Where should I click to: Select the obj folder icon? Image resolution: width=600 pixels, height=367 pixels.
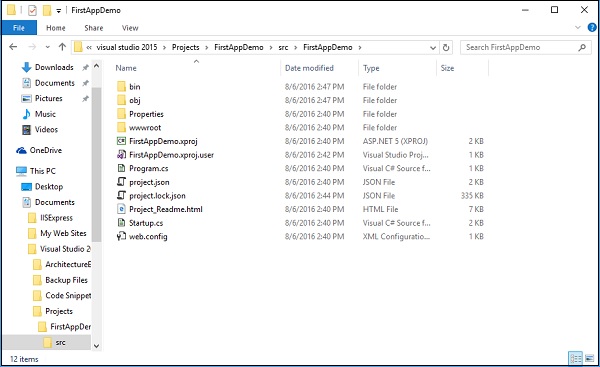coord(121,100)
